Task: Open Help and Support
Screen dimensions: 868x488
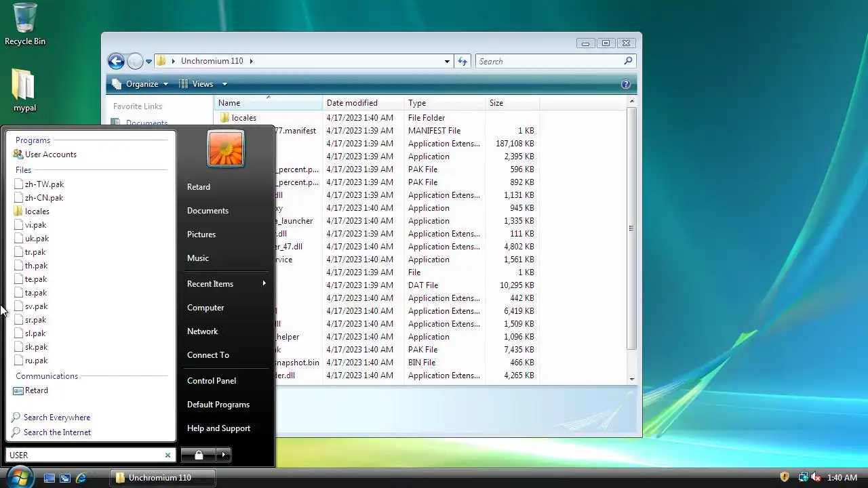Action: 218,428
